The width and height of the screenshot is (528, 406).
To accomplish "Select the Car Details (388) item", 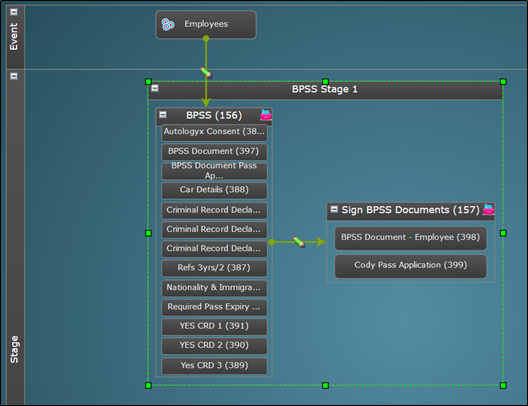I will point(214,191).
